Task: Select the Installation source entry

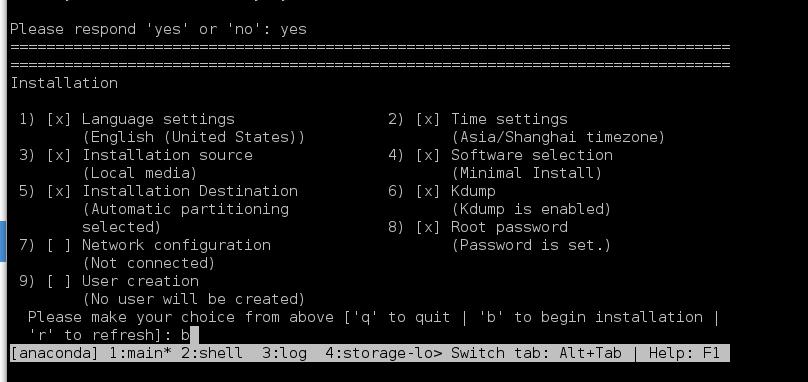Action: [167, 155]
